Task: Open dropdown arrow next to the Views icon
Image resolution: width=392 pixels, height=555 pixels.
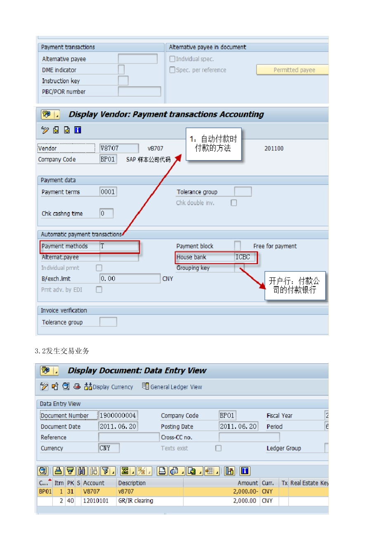Action: [x=182, y=471]
